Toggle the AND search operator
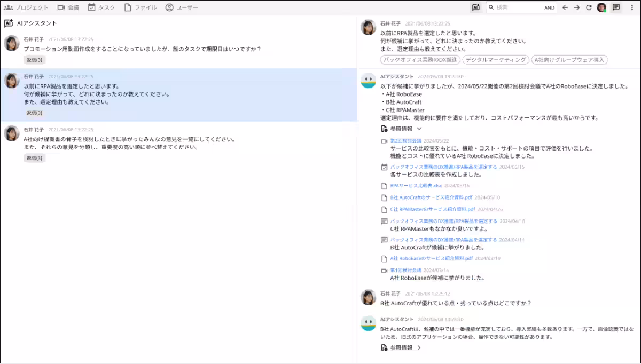 click(550, 7)
